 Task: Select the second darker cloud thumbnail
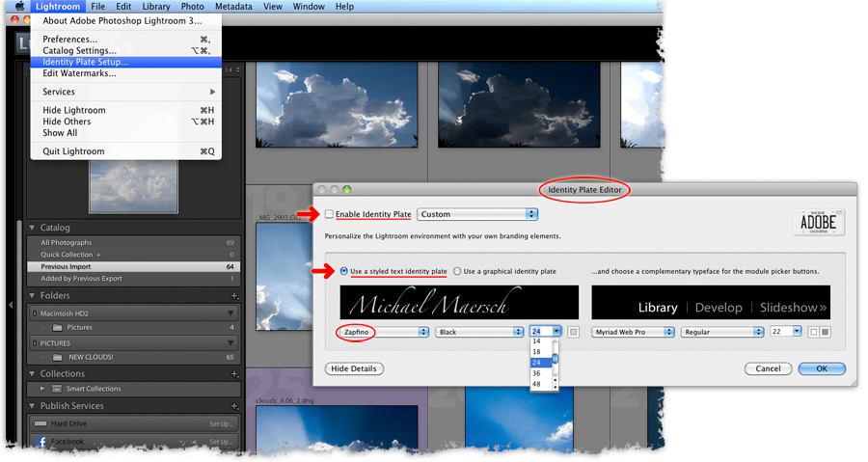[x=519, y=104]
